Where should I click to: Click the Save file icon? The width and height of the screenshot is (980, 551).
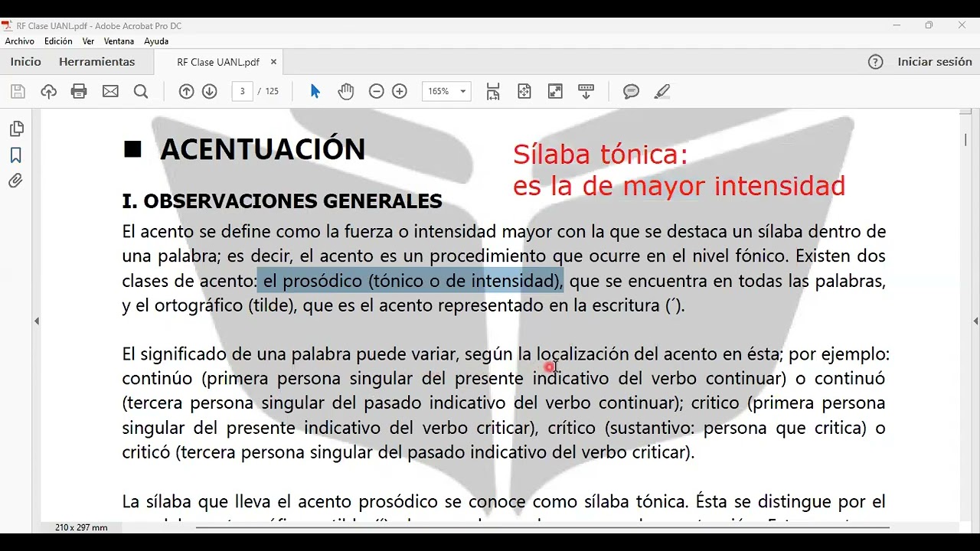(18, 92)
